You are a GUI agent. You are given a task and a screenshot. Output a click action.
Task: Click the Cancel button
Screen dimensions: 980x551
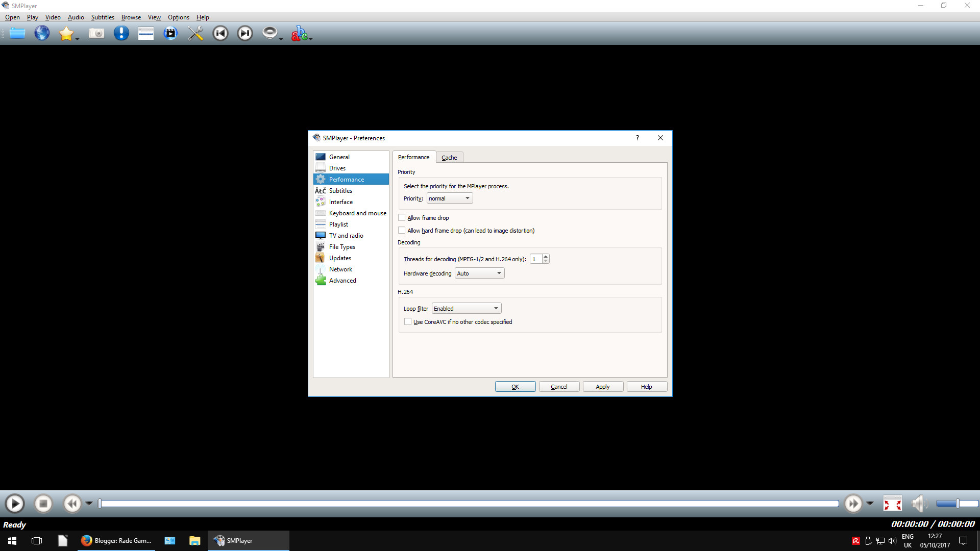tap(559, 387)
